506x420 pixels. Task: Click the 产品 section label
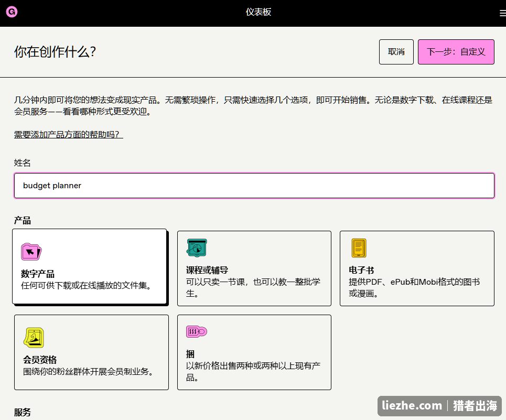[22, 221]
